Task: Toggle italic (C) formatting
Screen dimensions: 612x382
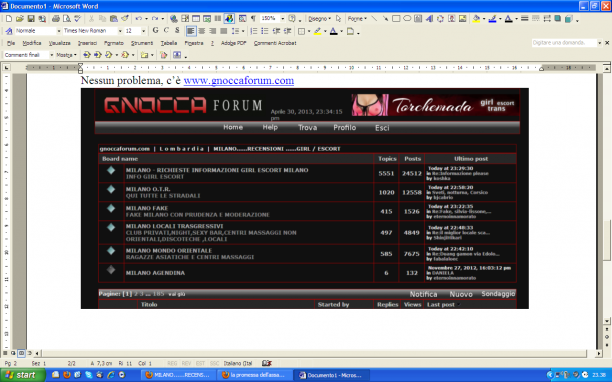Action: click(166, 30)
